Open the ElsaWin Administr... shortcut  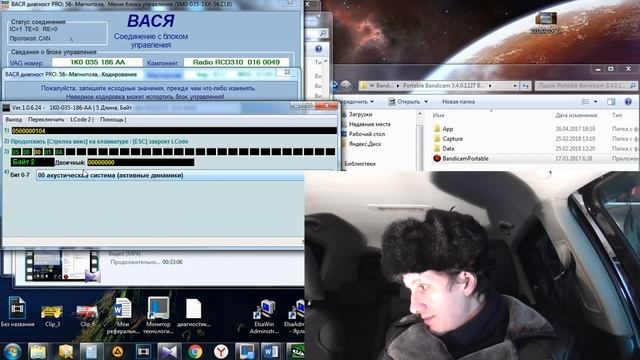[x=264, y=317]
